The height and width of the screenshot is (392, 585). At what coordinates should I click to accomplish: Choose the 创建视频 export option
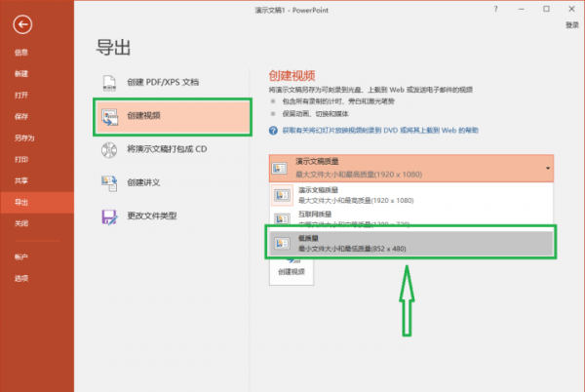(173, 116)
